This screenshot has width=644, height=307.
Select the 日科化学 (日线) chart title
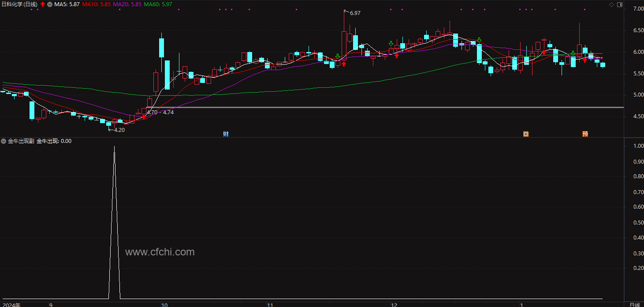coord(19,4)
